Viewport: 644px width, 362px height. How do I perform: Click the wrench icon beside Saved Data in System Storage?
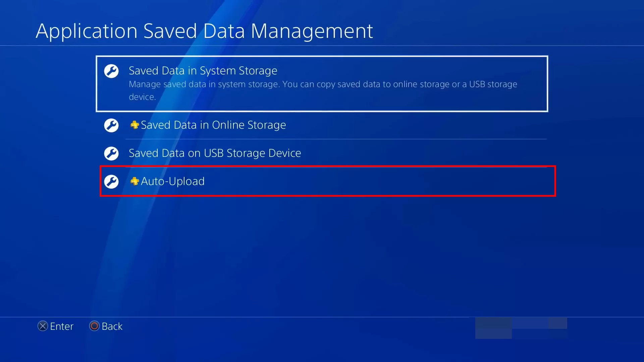(111, 71)
